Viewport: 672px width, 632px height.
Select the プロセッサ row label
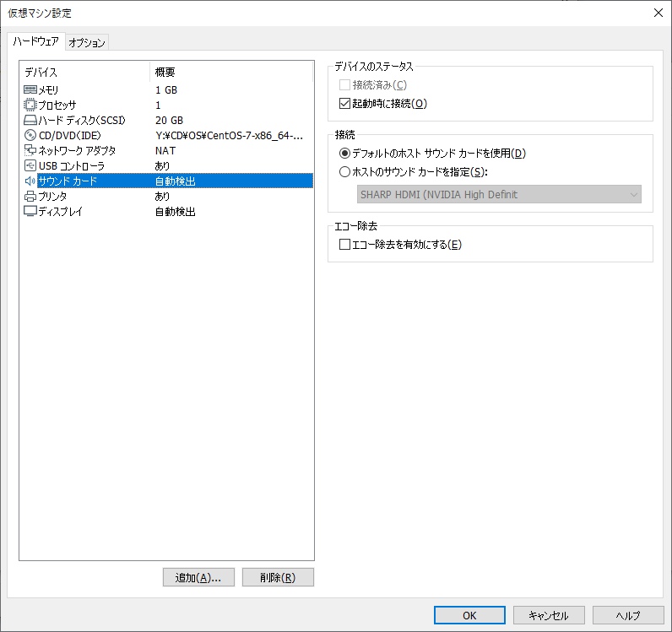point(57,105)
